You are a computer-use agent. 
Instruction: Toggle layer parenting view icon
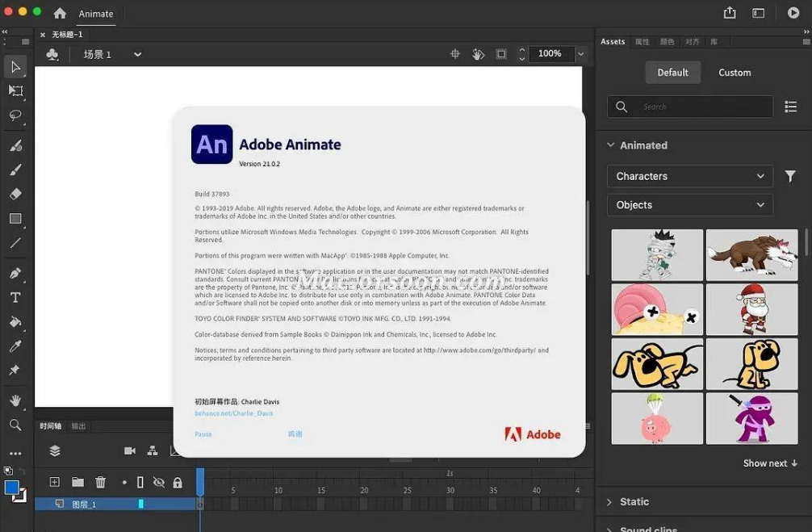pos(153,450)
